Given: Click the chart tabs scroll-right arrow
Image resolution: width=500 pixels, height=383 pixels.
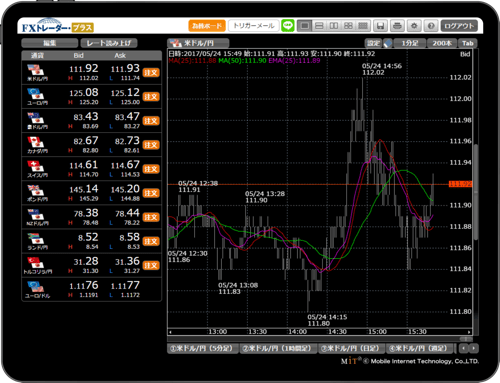Looking at the screenshot, I should (x=474, y=348).
